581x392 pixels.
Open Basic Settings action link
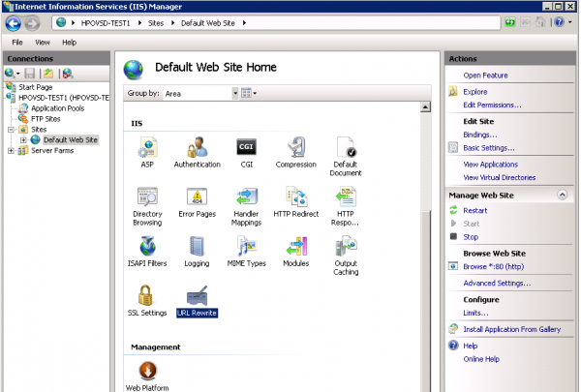pos(489,148)
